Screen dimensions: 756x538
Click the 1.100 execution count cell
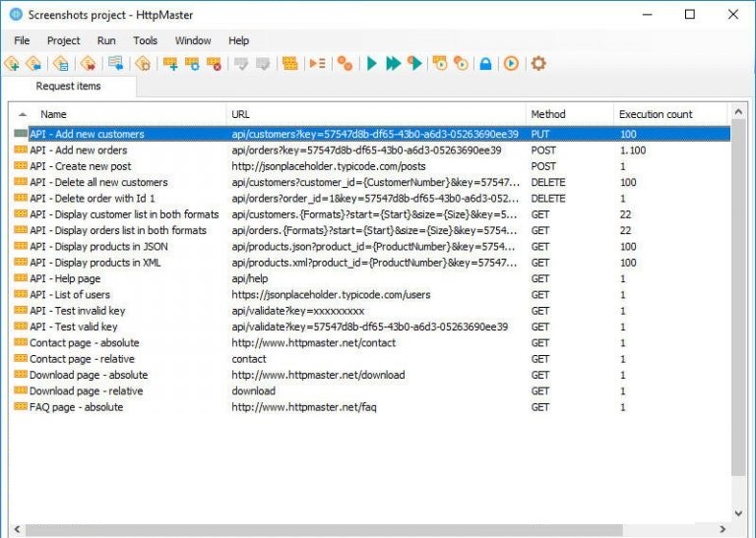click(x=633, y=150)
